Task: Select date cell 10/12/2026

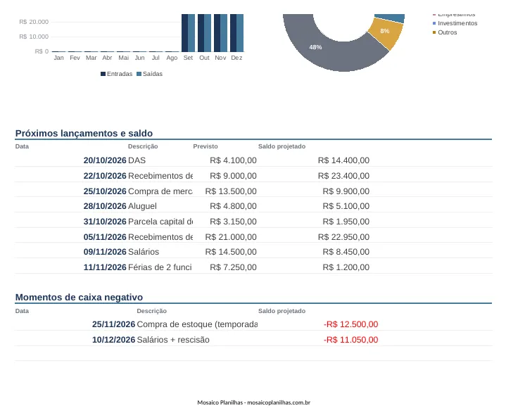Action: point(113,340)
